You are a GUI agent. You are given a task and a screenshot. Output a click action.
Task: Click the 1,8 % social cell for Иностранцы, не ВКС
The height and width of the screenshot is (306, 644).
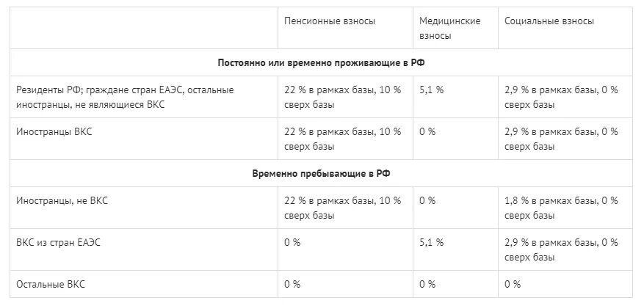click(561, 208)
